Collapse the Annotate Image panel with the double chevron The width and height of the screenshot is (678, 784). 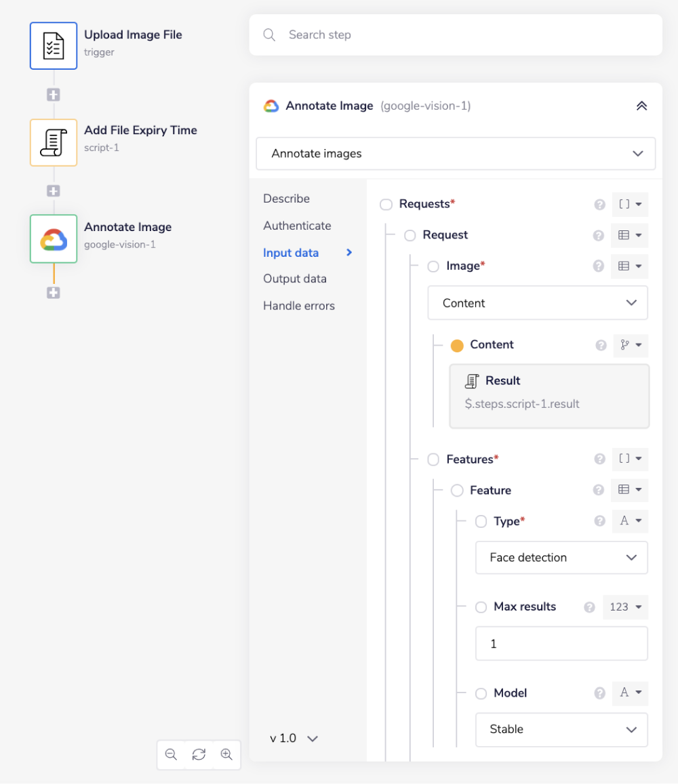641,106
